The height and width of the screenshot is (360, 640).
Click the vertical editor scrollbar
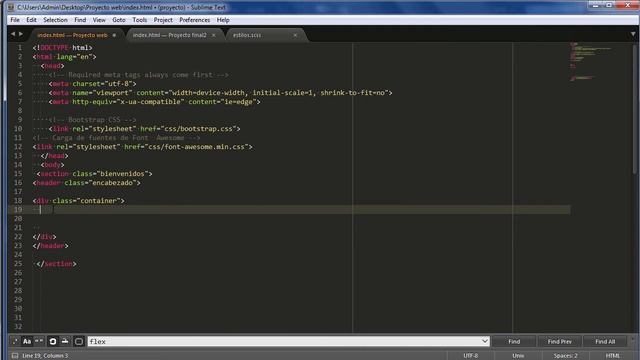click(634, 110)
